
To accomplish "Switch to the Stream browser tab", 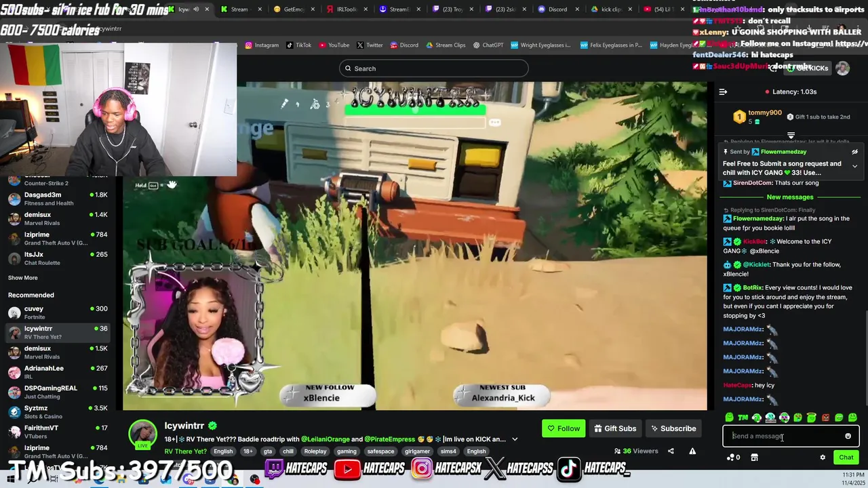I will (241, 9).
